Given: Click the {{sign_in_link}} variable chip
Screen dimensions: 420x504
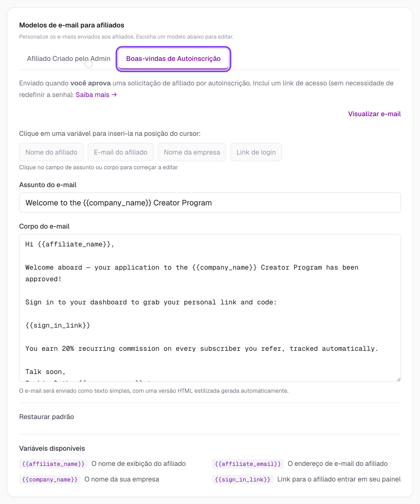Looking at the screenshot, I should [x=243, y=479].
